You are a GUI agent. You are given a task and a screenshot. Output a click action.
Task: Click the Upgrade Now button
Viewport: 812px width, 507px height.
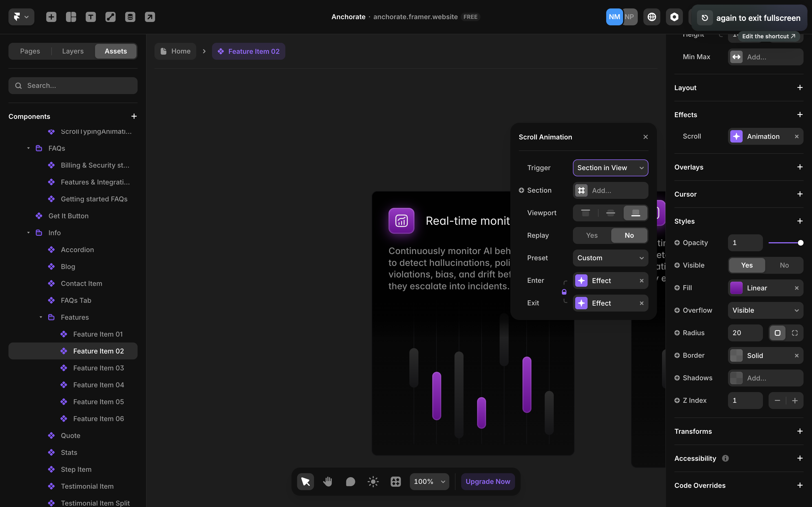click(487, 482)
